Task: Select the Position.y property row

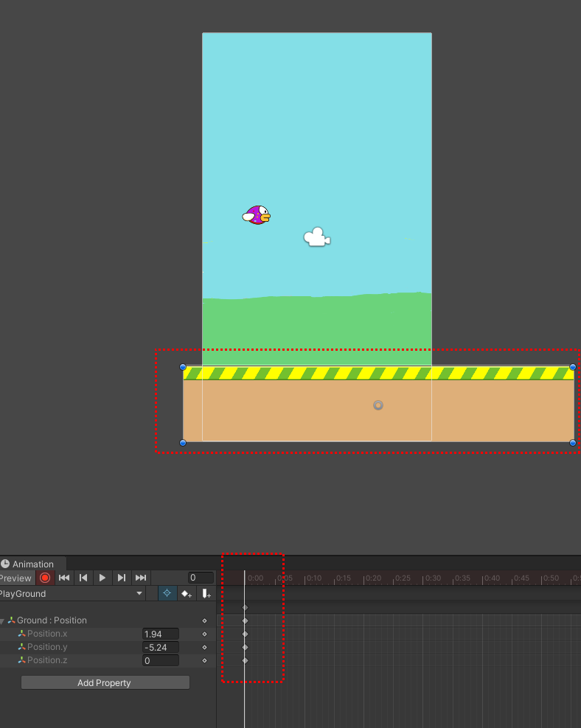Action: point(108,647)
